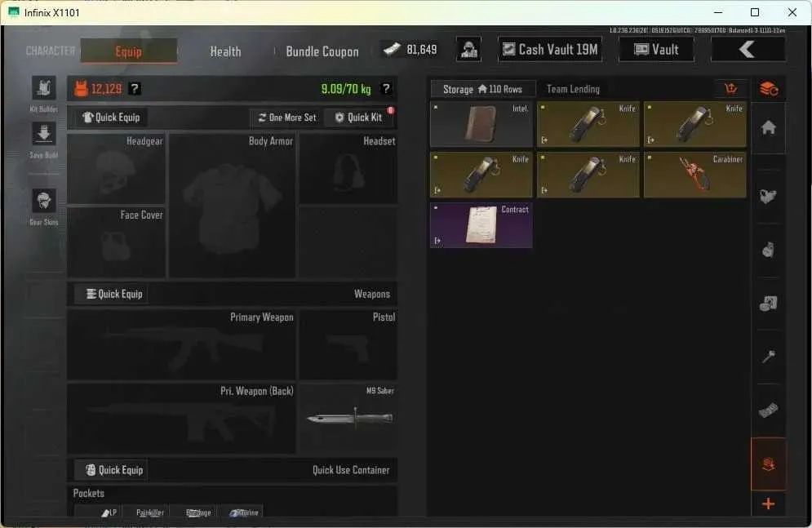The width and height of the screenshot is (812, 528).
Task: Select the hammer tool category icon
Action: coord(769,357)
